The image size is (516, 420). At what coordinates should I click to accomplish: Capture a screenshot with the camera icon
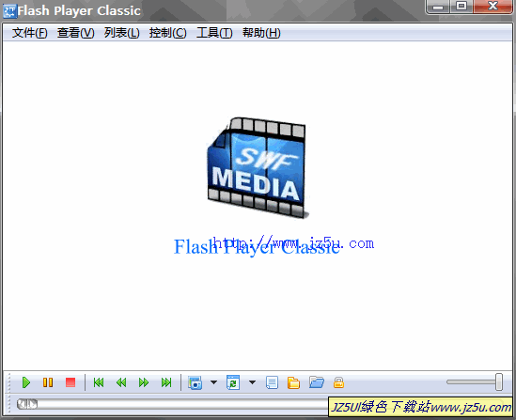pos(195,382)
